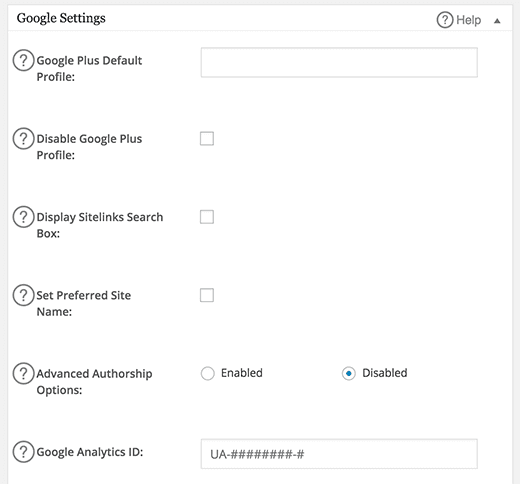Open help tooltip for Advanced Authorship Options
The image size is (520, 484).
(23, 374)
